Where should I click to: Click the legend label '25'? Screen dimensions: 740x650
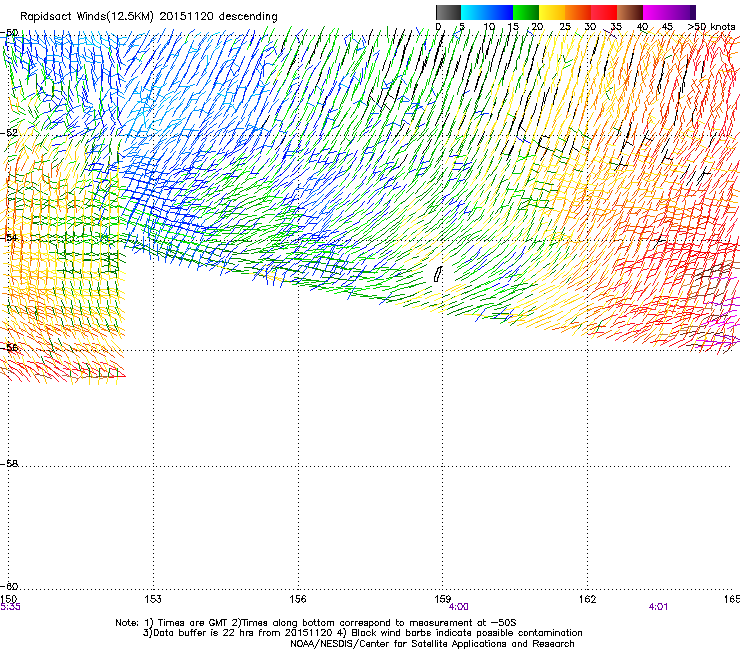(x=564, y=27)
